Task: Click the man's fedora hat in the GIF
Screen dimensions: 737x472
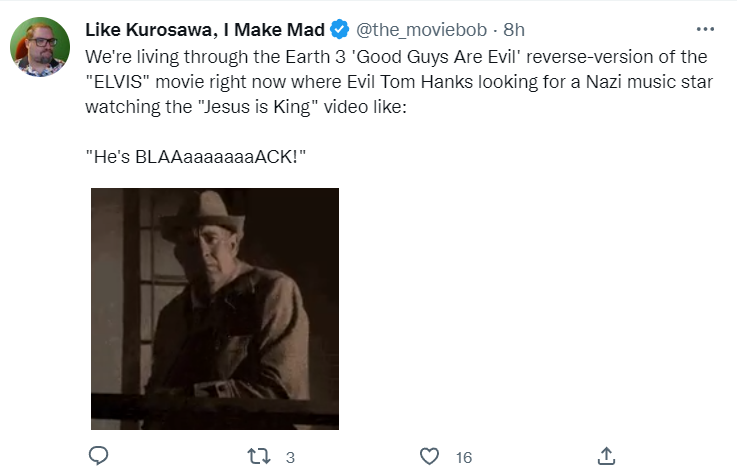Action: 194,212
